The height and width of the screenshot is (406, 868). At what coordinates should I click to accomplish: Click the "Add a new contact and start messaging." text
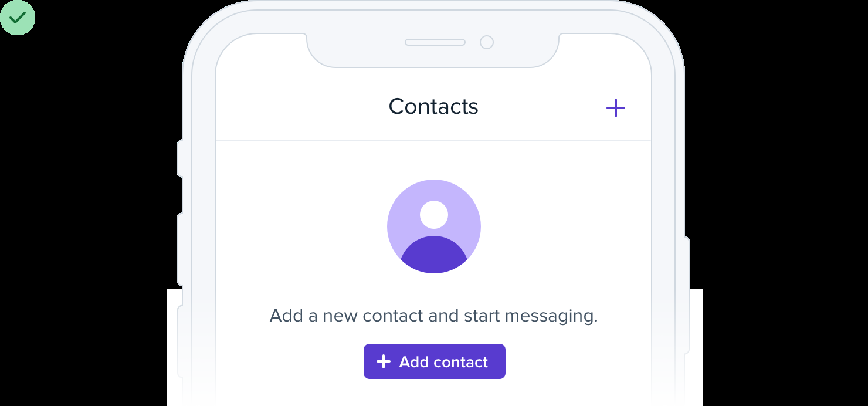tap(433, 316)
